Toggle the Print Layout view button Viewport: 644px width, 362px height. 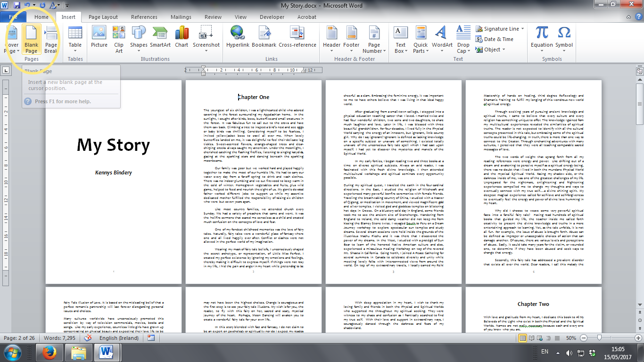[522, 338]
